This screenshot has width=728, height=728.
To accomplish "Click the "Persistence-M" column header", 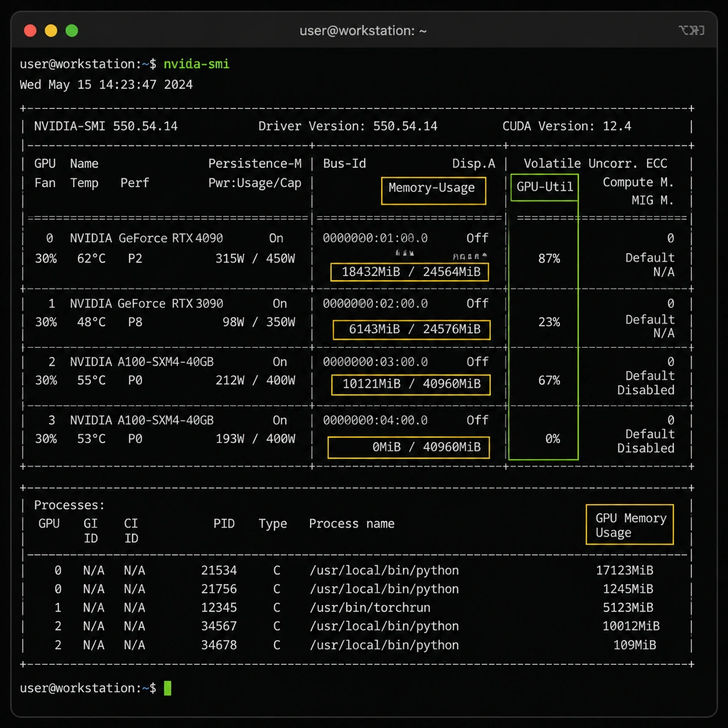I will point(255,164).
